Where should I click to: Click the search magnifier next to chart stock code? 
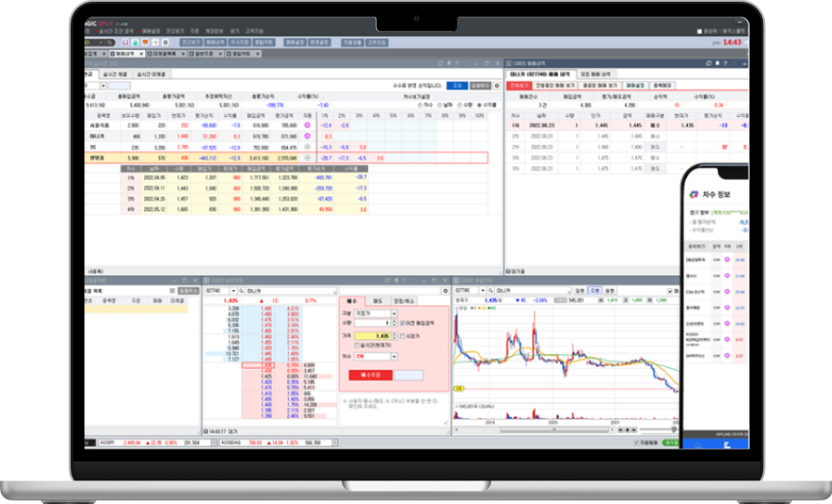(490, 291)
